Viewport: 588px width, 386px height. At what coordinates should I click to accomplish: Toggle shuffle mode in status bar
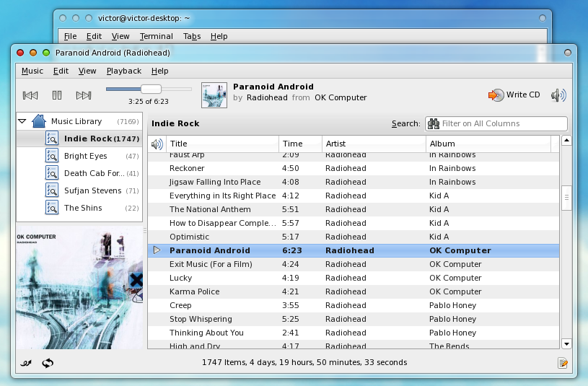point(26,363)
